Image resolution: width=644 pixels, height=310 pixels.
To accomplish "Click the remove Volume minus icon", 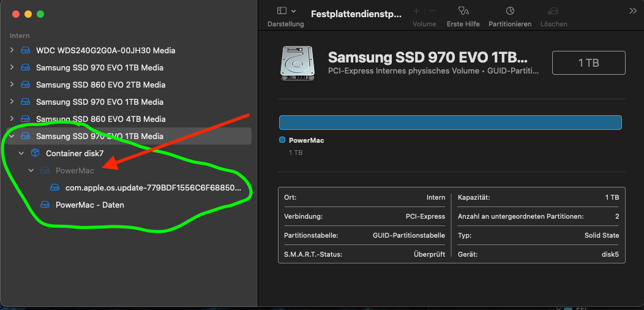I will (x=432, y=11).
